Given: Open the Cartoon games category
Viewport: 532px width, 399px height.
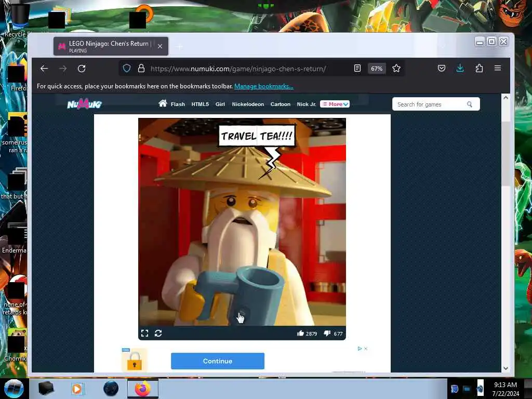Looking at the screenshot, I should 280,104.
